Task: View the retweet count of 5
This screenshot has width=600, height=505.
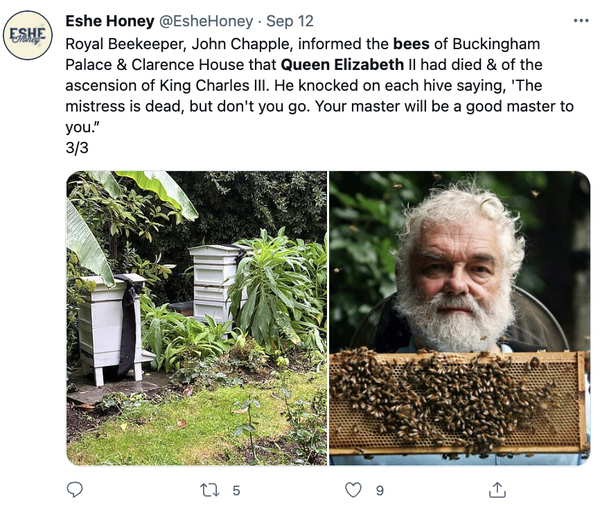Action: click(x=236, y=490)
